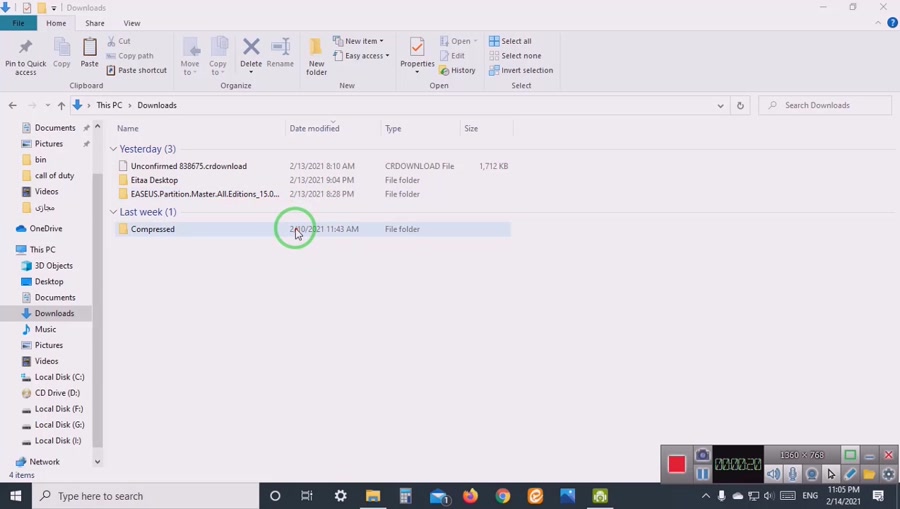Open CD Drive (D:)
900x509 pixels.
click(57, 393)
